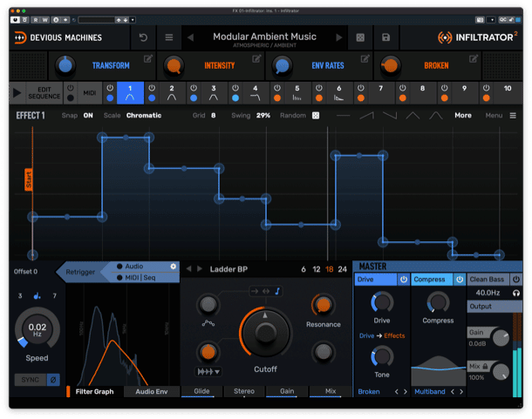This screenshot has height=419, width=532.
Task: Click the Resonance knob
Action: 323,305
